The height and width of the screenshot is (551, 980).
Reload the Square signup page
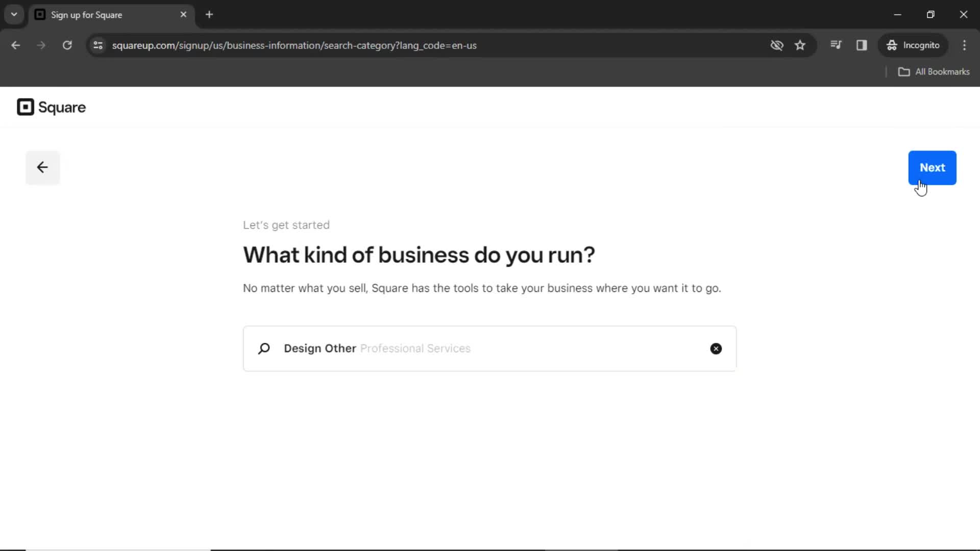[x=67, y=45]
